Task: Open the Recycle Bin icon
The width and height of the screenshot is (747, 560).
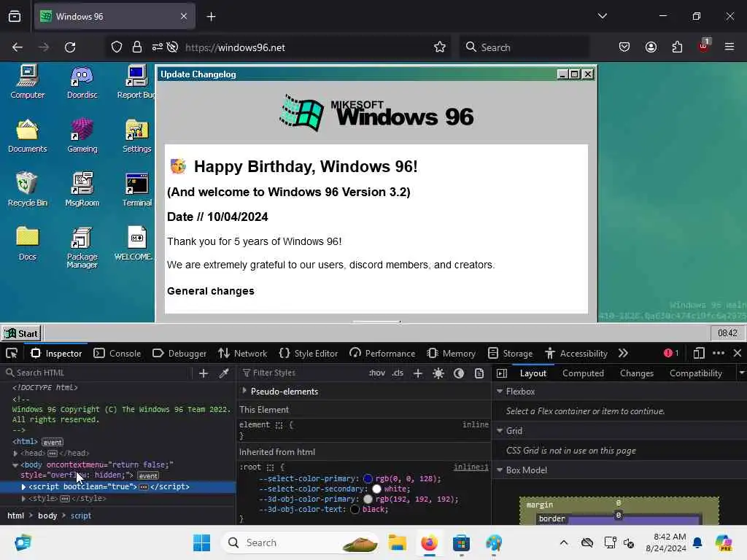Action: pyautogui.click(x=28, y=190)
